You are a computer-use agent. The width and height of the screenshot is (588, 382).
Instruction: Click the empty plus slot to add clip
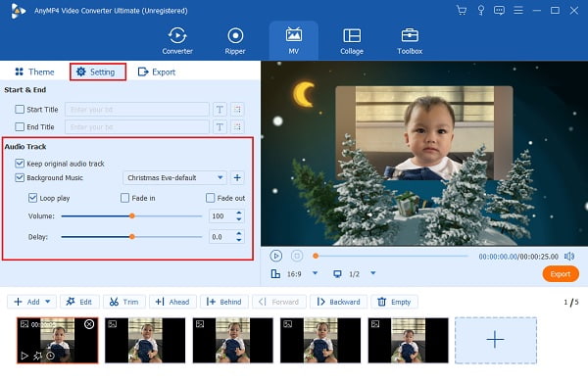495,340
